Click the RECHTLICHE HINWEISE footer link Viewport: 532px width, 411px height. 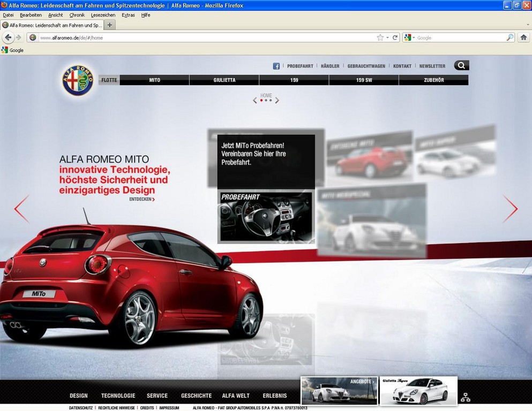[116, 408]
